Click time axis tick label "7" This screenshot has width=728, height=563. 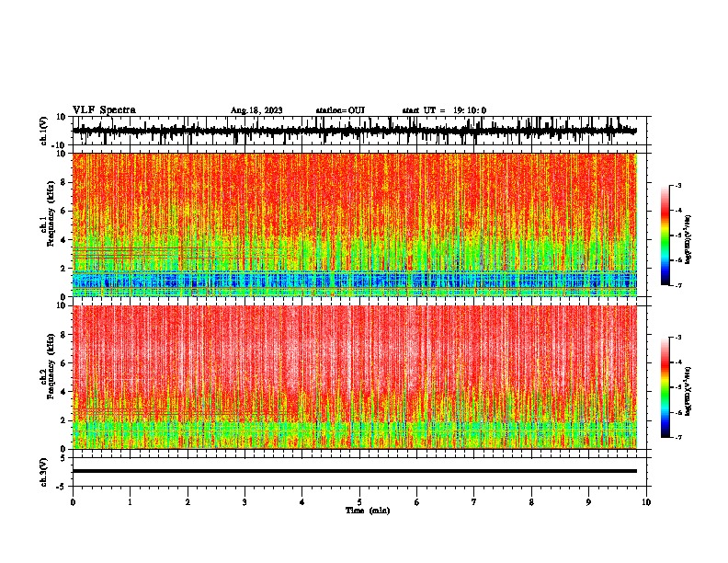pos(474,502)
